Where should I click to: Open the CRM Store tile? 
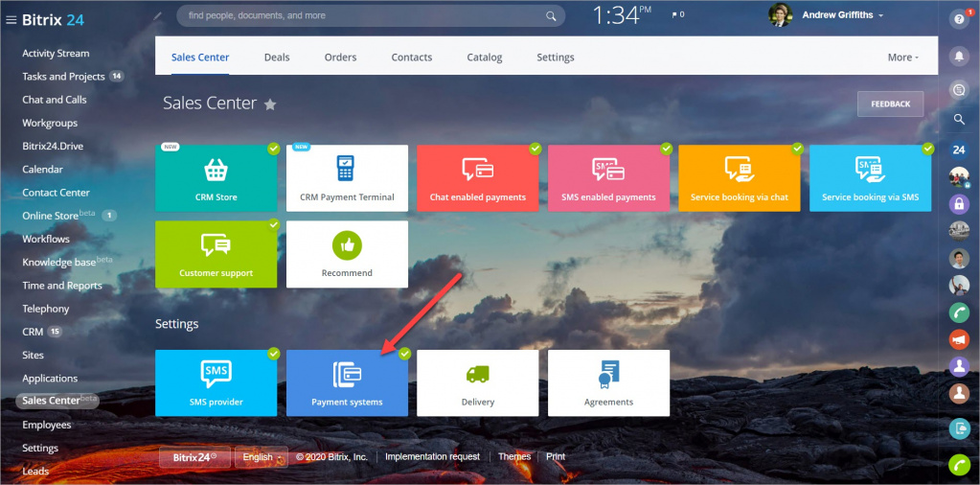pos(217,178)
